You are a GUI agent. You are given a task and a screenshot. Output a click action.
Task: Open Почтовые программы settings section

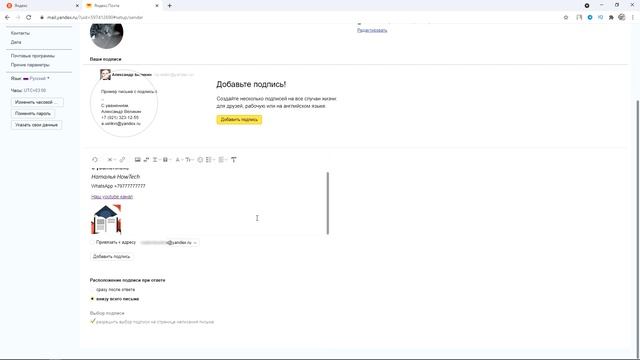pos(33,56)
